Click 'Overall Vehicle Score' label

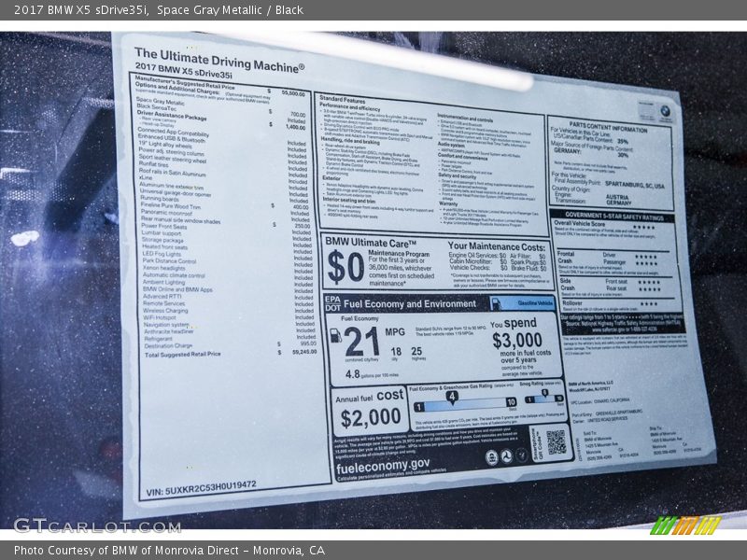579,223
